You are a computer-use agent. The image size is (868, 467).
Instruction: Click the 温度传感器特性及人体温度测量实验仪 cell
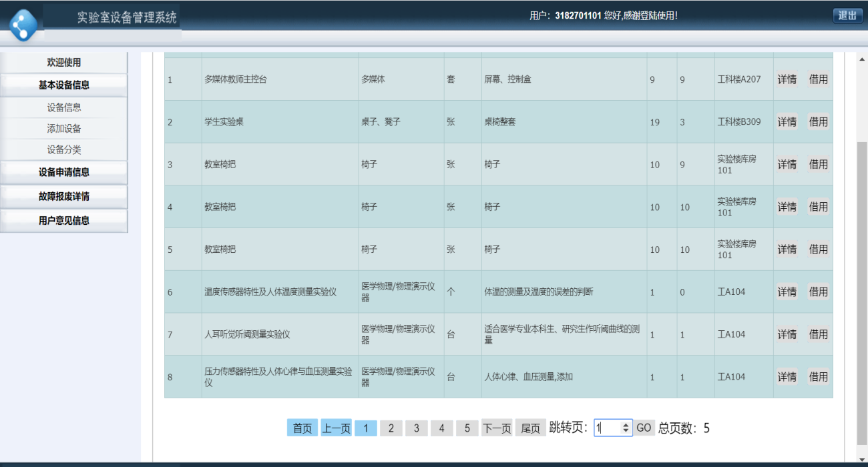tap(280, 292)
